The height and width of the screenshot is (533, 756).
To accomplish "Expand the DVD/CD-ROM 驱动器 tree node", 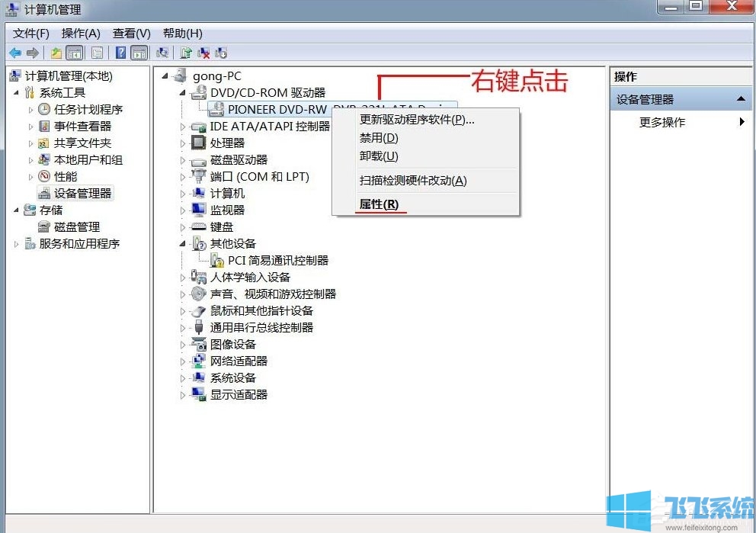I will (x=182, y=92).
